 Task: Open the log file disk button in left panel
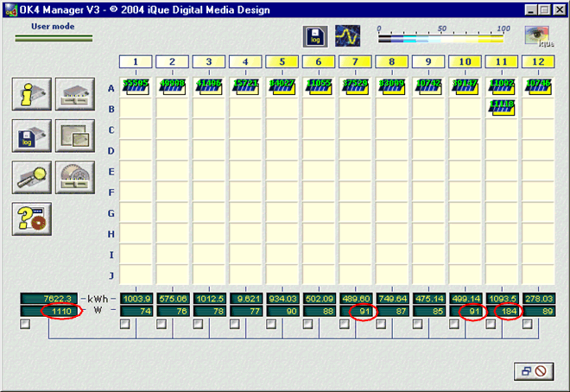point(32,136)
